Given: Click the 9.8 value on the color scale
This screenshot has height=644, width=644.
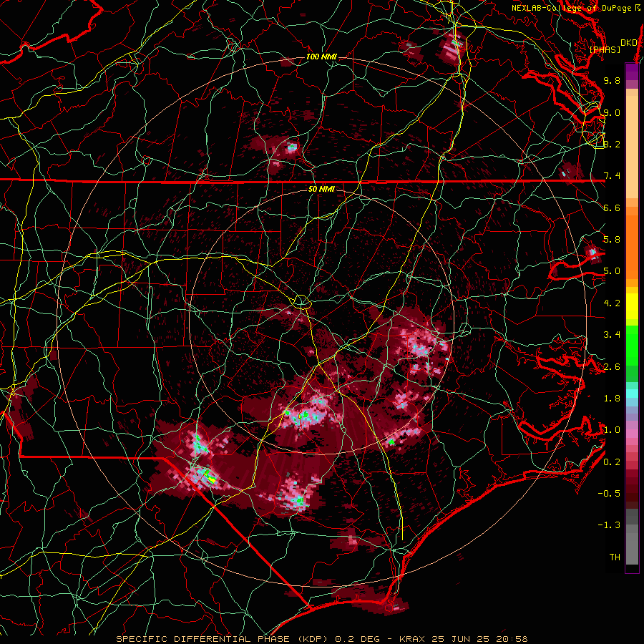Looking at the screenshot, I should coord(612,80).
